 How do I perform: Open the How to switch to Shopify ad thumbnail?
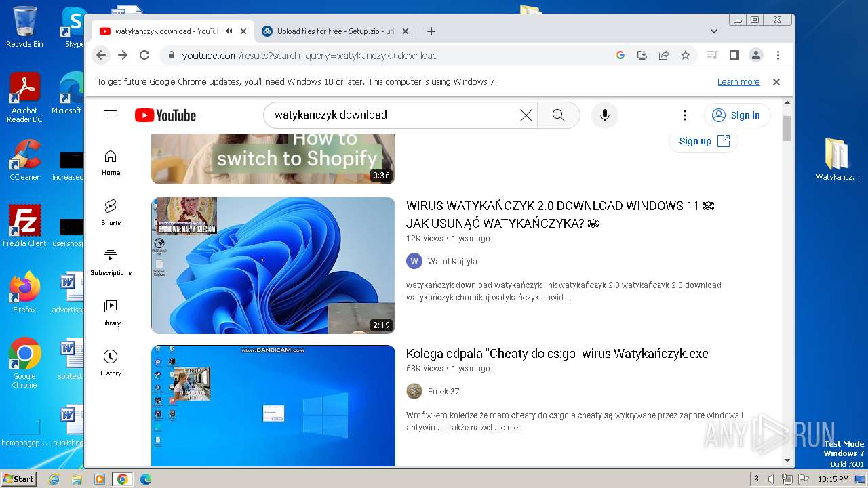tap(273, 159)
